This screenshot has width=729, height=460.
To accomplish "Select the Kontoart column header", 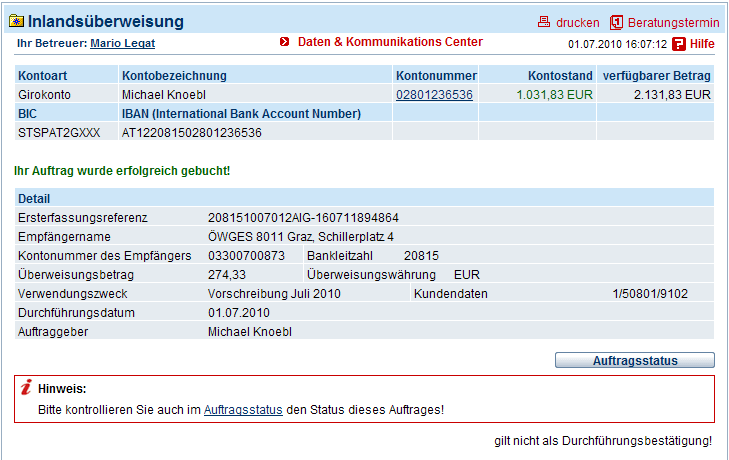I will [x=42, y=76].
